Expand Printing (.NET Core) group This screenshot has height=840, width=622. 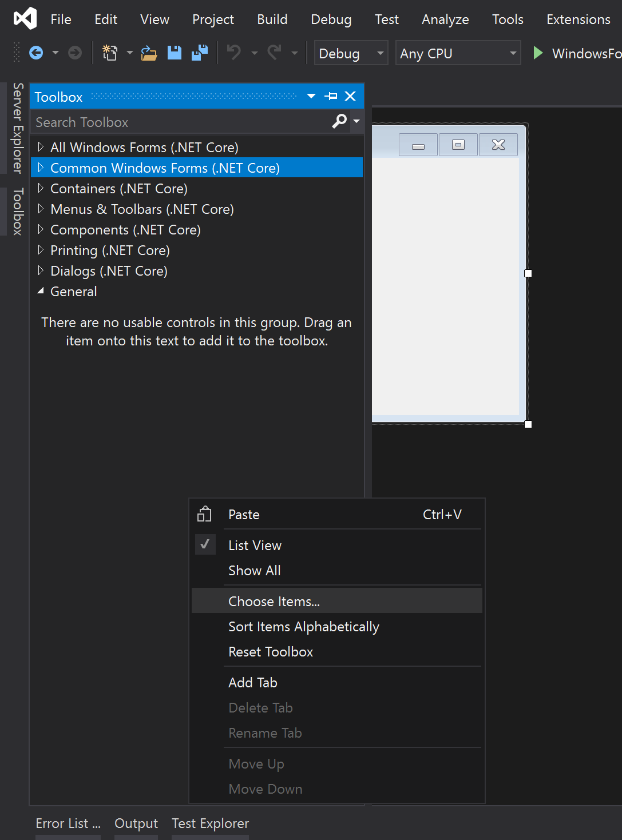(41, 249)
